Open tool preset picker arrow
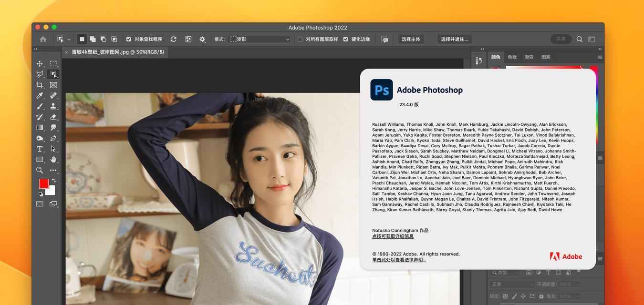The height and width of the screenshot is (305, 644). (x=69, y=40)
